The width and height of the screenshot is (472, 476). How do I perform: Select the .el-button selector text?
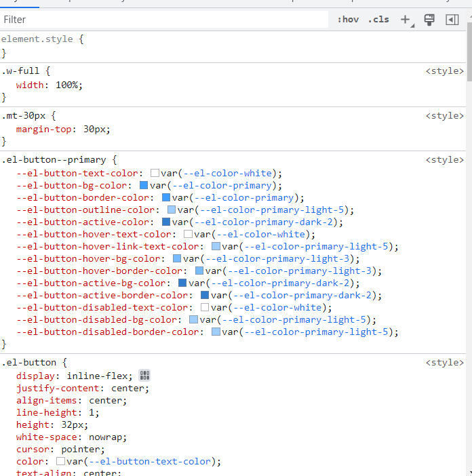pyautogui.click(x=29, y=363)
